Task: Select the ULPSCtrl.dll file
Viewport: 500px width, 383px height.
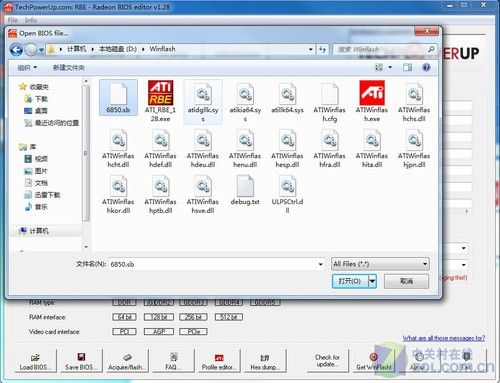Action: tap(287, 195)
